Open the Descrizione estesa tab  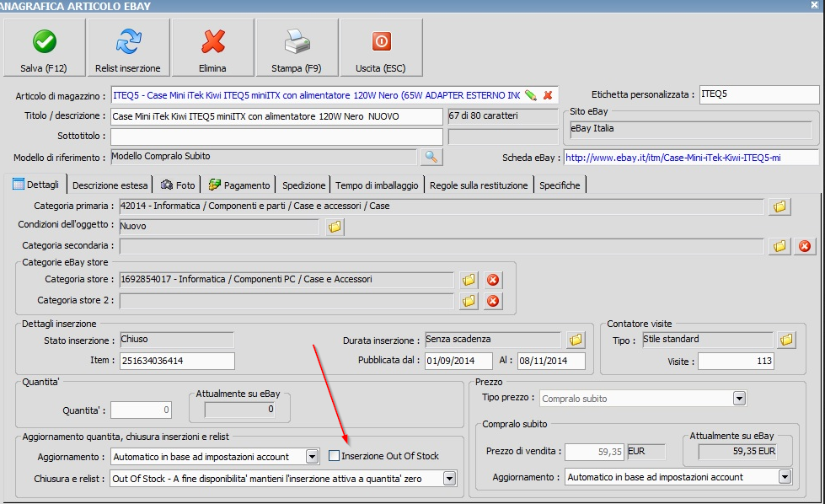tap(110, 185)
